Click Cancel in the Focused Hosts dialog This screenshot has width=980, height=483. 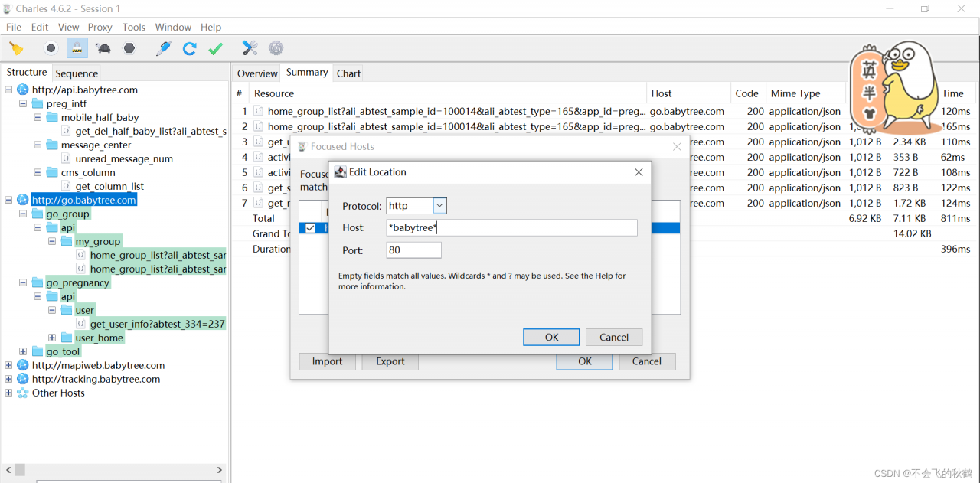coord(647,361)
